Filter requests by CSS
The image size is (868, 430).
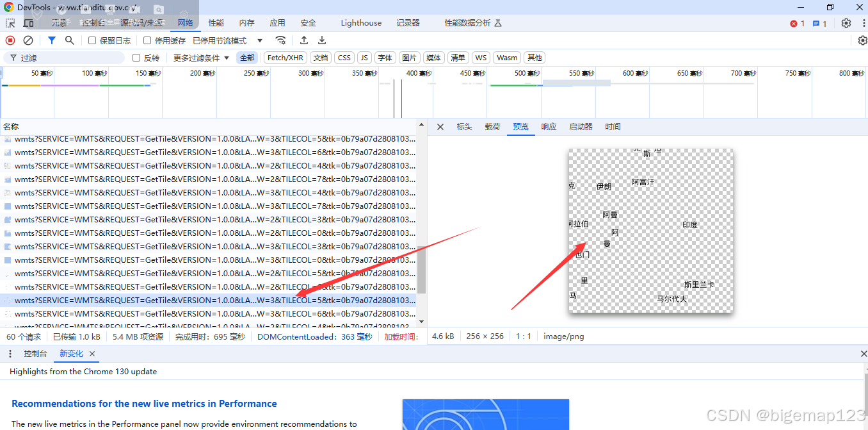(x=344, y=58)
